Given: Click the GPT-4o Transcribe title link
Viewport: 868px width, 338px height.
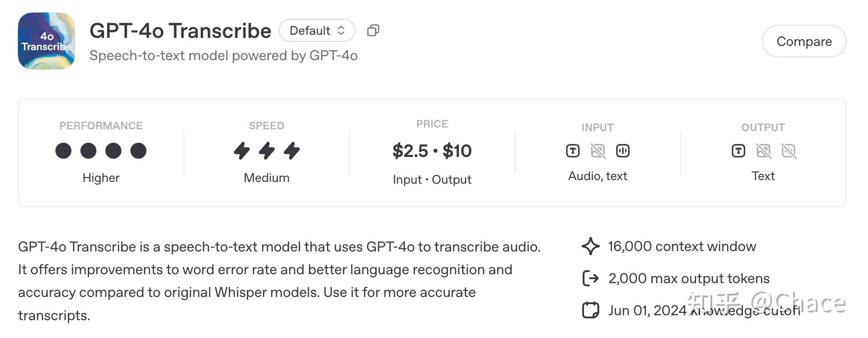Looking at the screenshot, I should click(180, 30).
